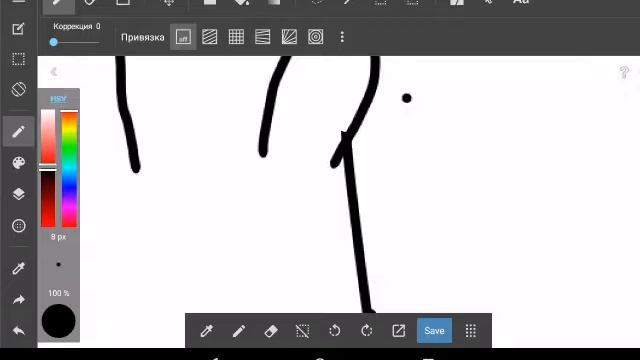640x360 pixels.
Task: Pick a hue on the rainbow bar
Action: click(69, 169)
